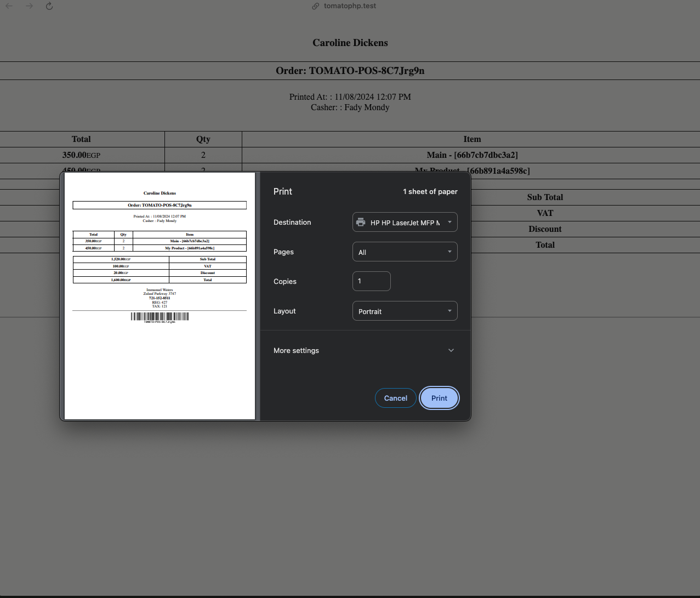The height and width of the screenshot is (598, 700).
Task: Click the '350.00EGP' cell on page
Action: (81, 155)
